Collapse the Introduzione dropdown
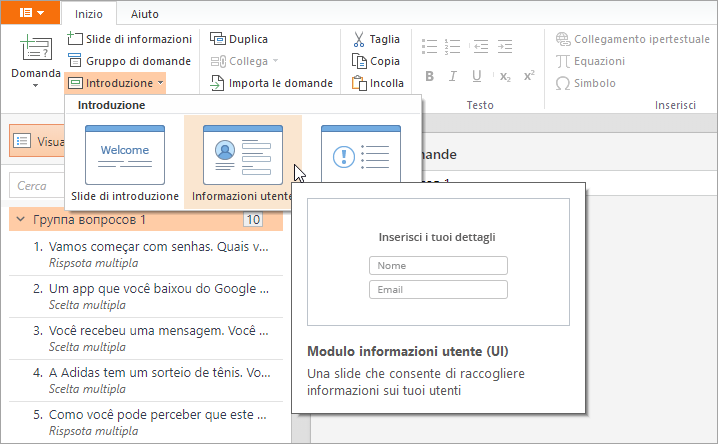This screenshot has height=444, width=718. 116,83
